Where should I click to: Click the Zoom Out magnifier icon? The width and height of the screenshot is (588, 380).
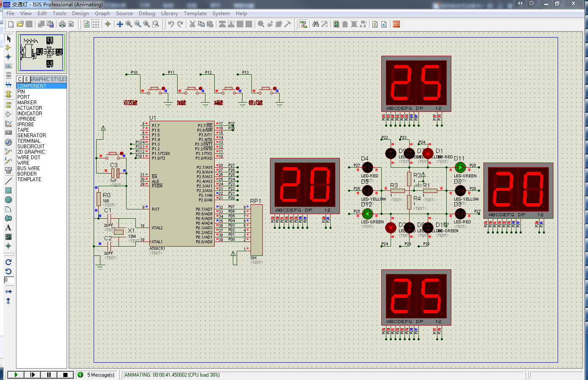138,24
